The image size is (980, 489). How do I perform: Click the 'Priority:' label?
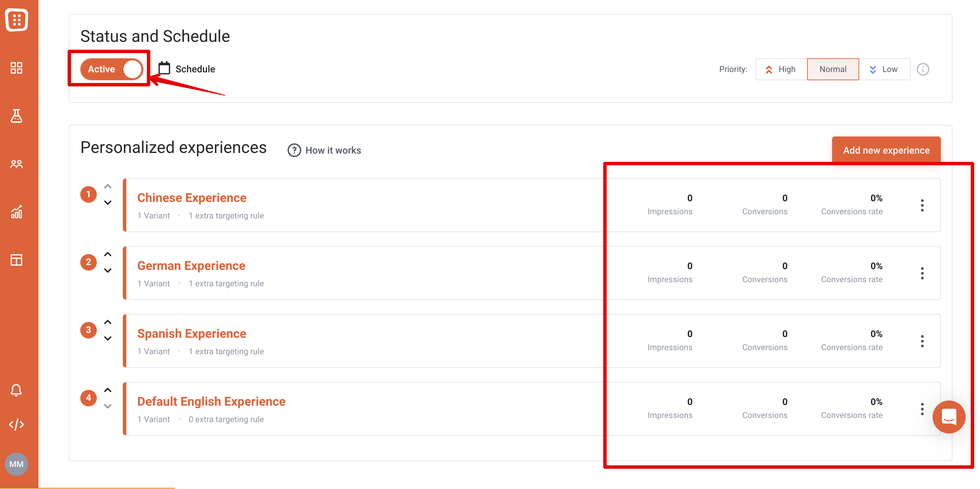coord(733,69)
